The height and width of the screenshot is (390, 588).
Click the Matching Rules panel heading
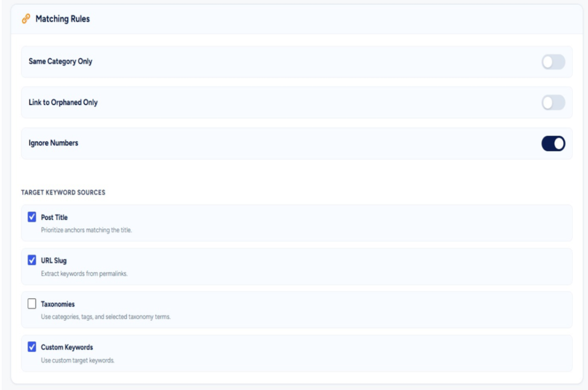(63, 19)
